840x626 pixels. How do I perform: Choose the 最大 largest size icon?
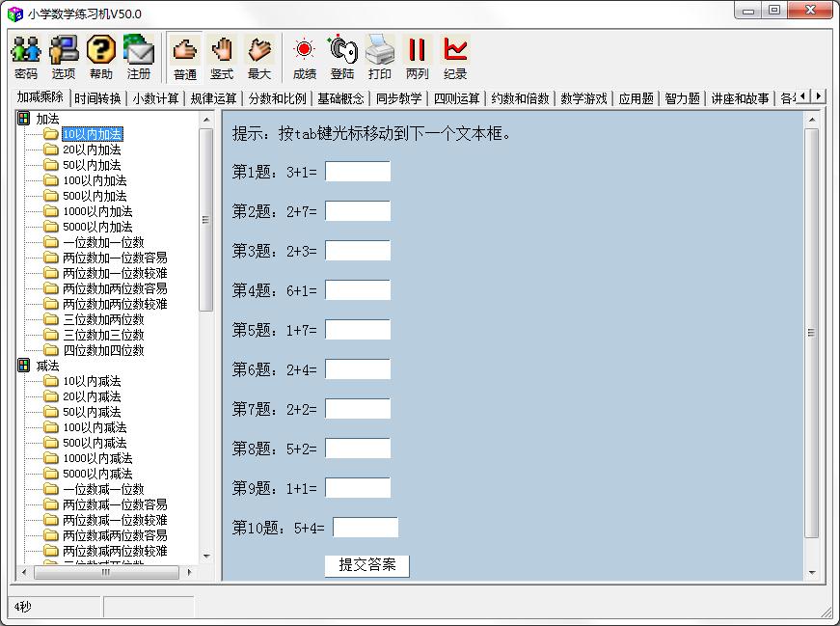(259, 57)
